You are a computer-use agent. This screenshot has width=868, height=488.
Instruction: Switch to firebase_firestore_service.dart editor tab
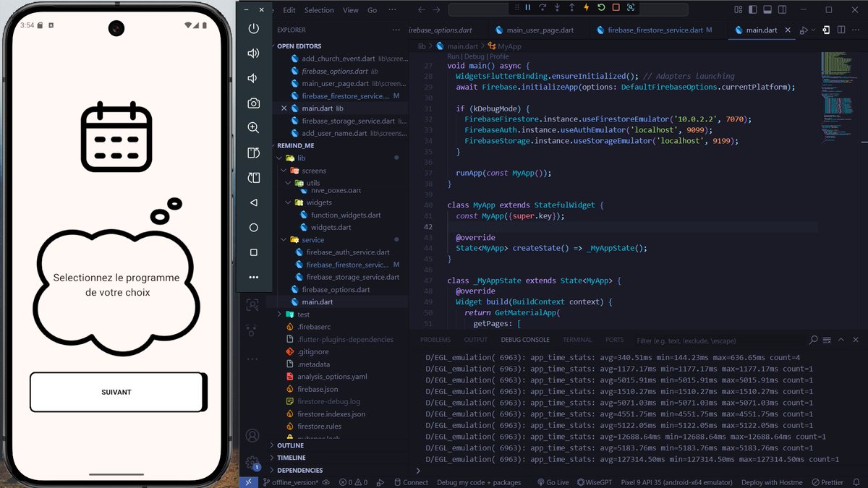click(655, 30)
